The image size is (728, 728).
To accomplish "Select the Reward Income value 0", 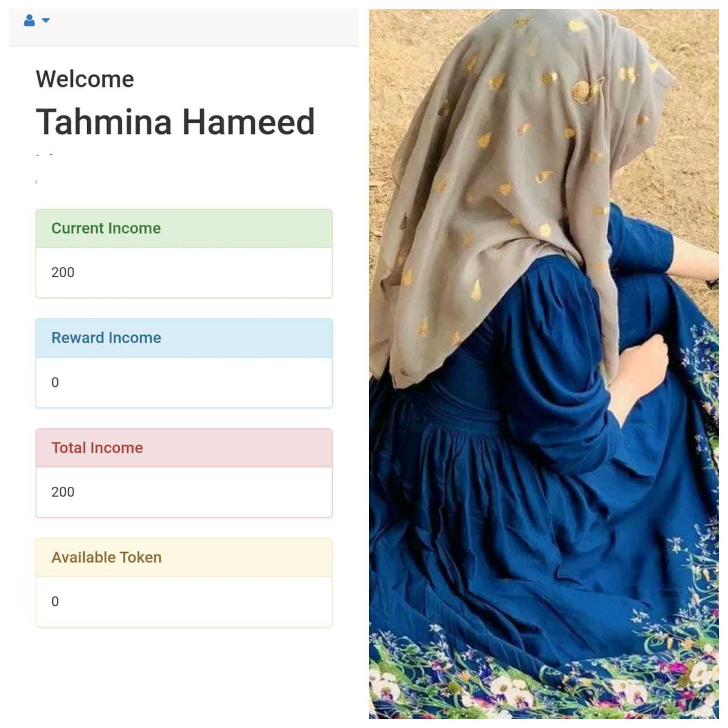I will point(55,382).
